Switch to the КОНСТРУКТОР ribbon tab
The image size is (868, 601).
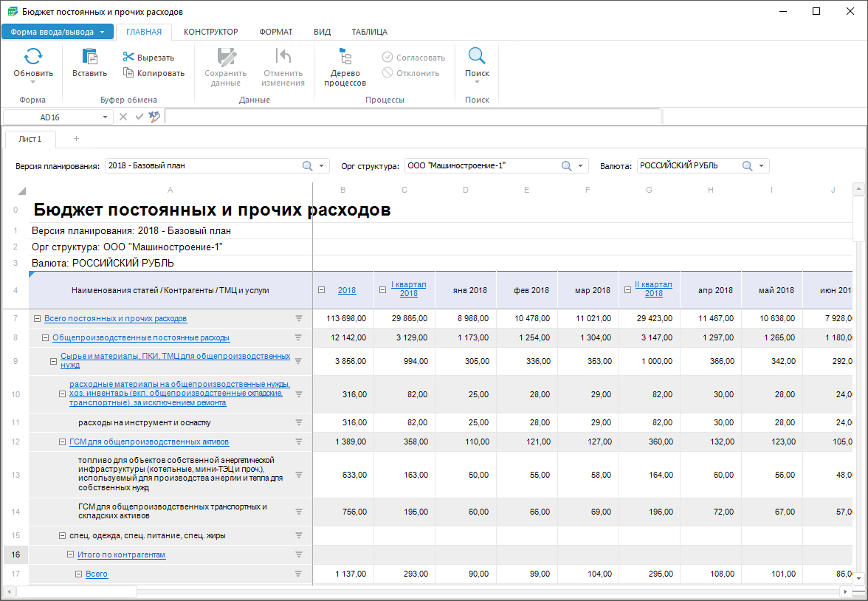tap(210, 32)
